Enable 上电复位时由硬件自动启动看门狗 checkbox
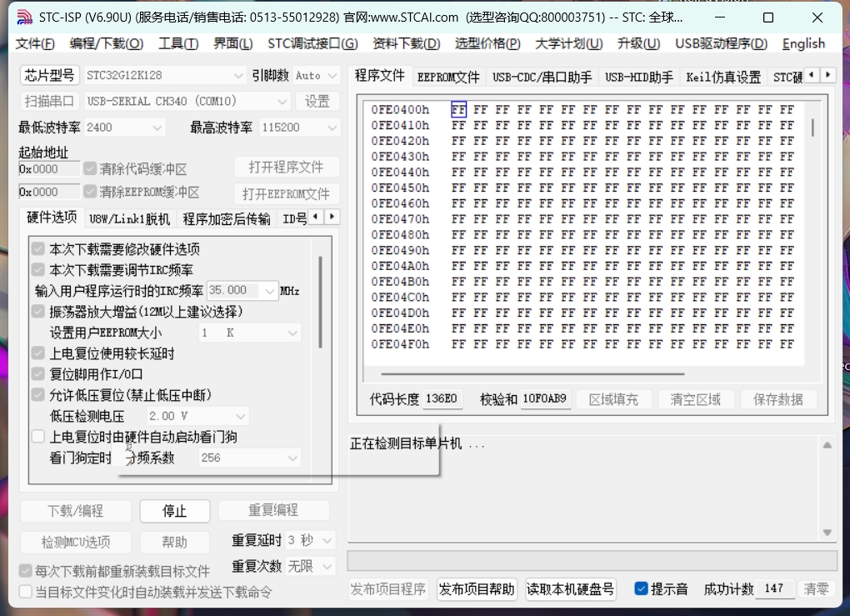The height and width of the screenshot is (616, 850). pos(38,437)
